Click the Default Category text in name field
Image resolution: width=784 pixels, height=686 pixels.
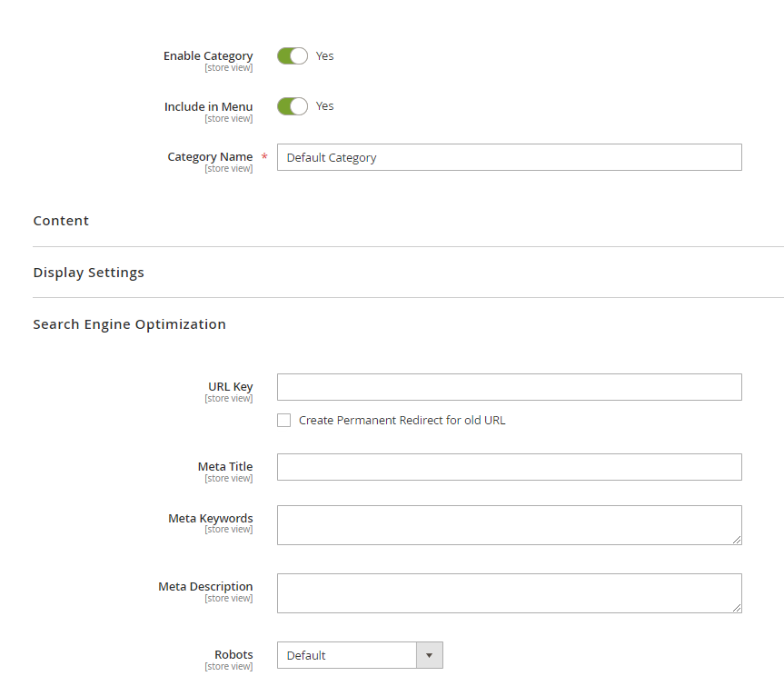pos(331,156)
